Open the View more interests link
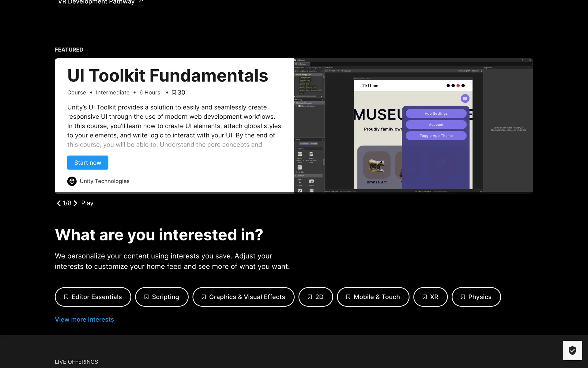The height and width of the screenshot is (368, 588). click(84, 320)
